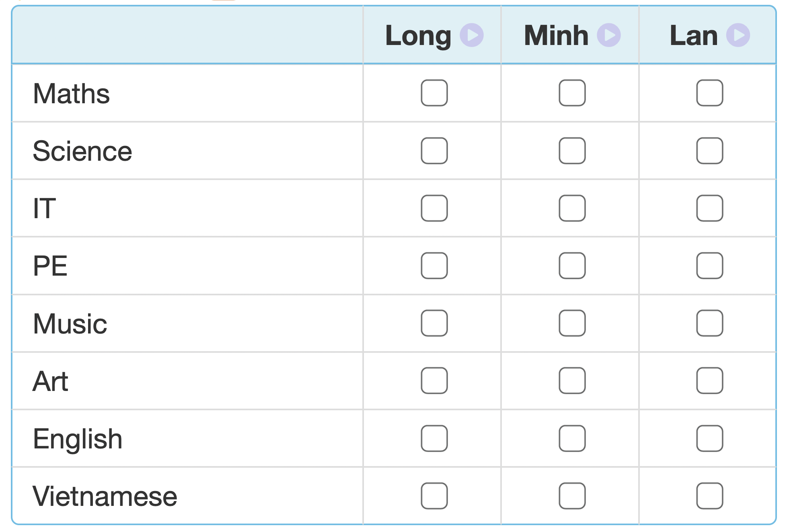The image size is (789, 532).
Task: Check PE box under Long
Action: 434,266
